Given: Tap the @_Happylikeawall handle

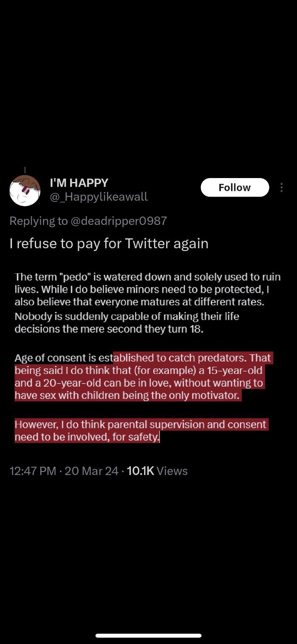Looking at the screenshot, I should pos(99,197).
